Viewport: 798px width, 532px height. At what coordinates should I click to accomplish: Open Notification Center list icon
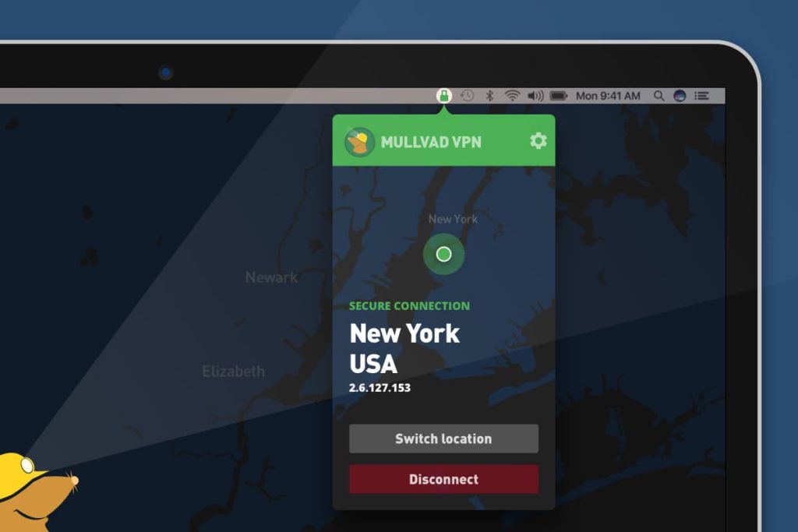coord(702,96)
